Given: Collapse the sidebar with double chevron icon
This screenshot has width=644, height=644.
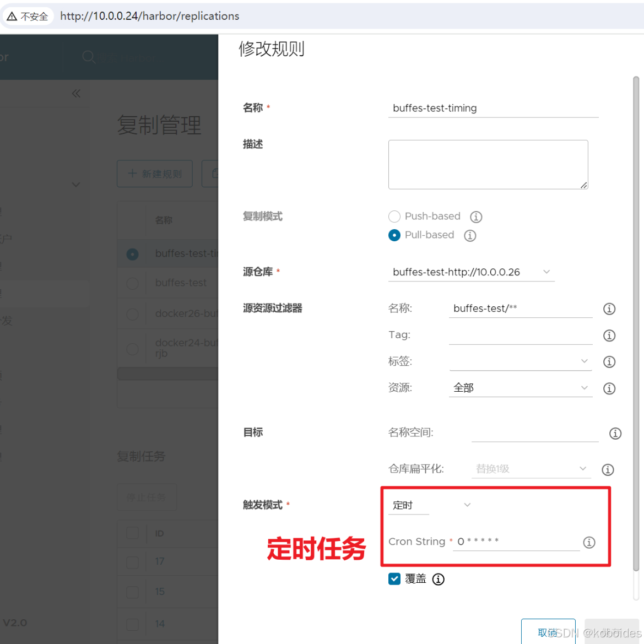Looking at the screenshot, I should [76, 94].
